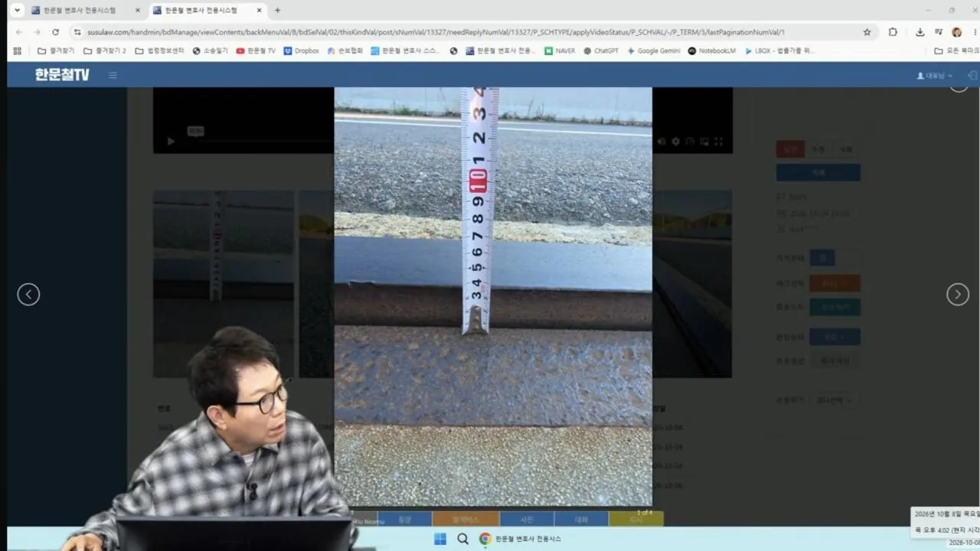Viewport: 980px width, 551px height.
Task: Open the Chrome downloads icon
Action: (x=920, y=32)
